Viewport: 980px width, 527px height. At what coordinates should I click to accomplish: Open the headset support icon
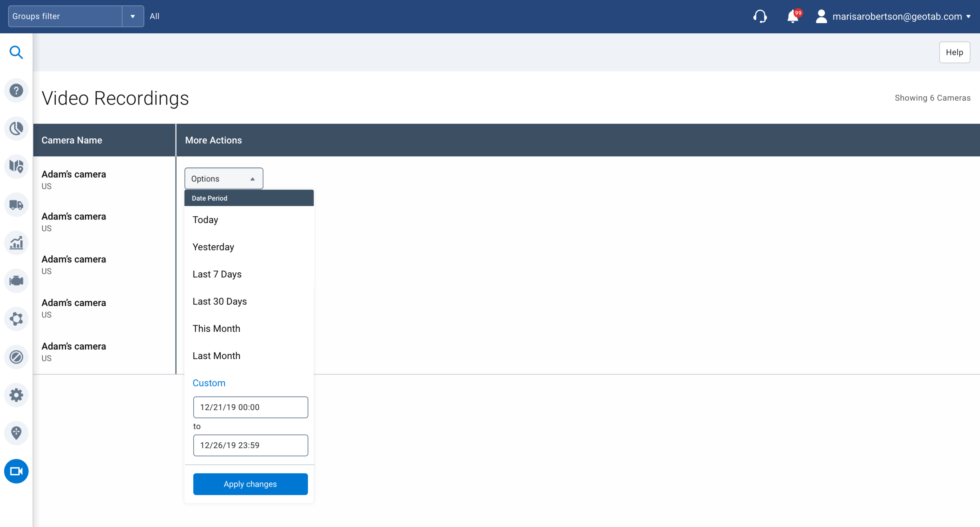760,16
